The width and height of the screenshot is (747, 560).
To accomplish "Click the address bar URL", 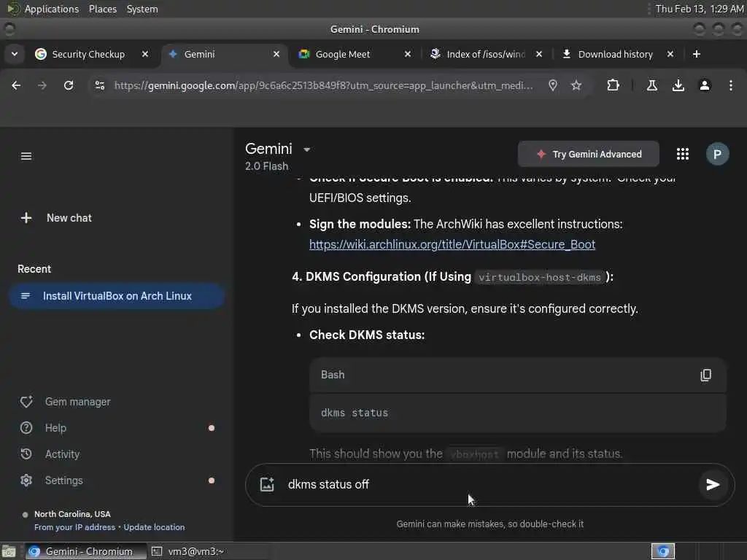I will tap(323, 85).
